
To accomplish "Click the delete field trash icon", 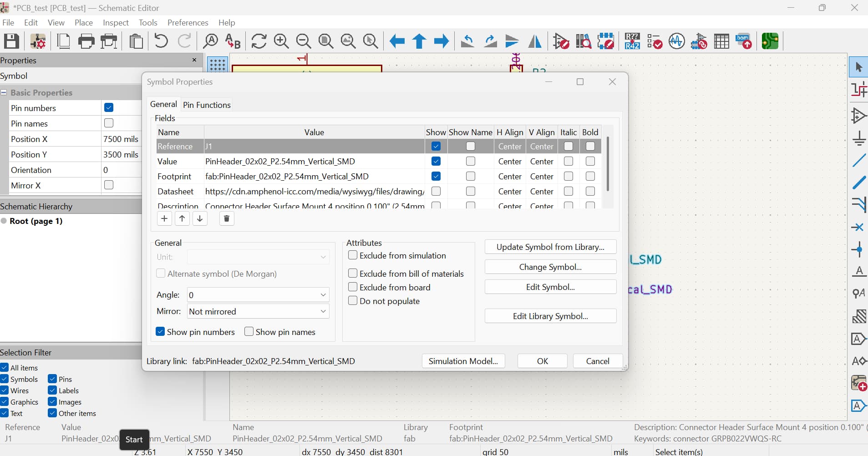I will [x=226, y=219].
